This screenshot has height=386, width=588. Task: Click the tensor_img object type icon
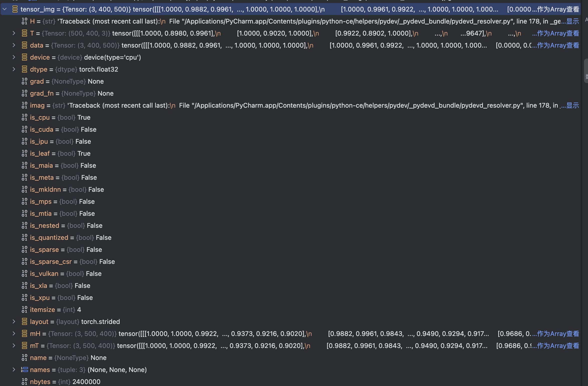pyautogui.click(x=15, y=9)
